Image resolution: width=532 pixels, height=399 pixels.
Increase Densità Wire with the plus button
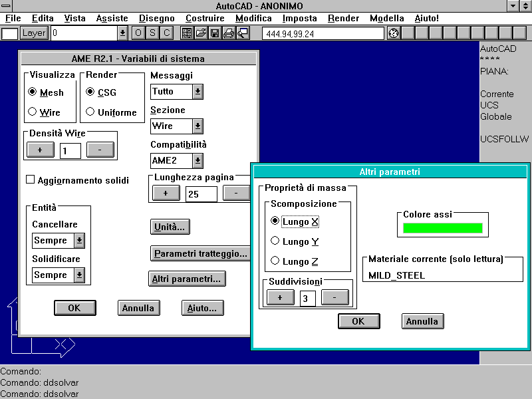click(x=41, y=150)
